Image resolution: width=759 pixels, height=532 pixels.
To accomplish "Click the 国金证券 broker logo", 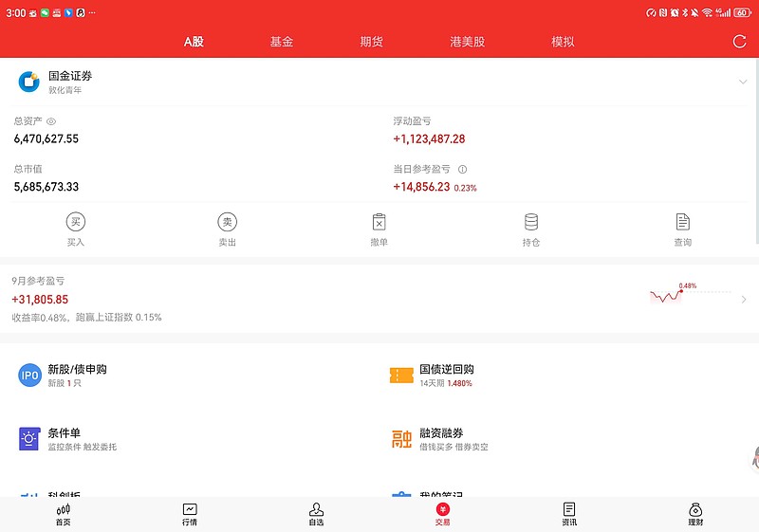I will pyautogui.click(x=29, y=82).
